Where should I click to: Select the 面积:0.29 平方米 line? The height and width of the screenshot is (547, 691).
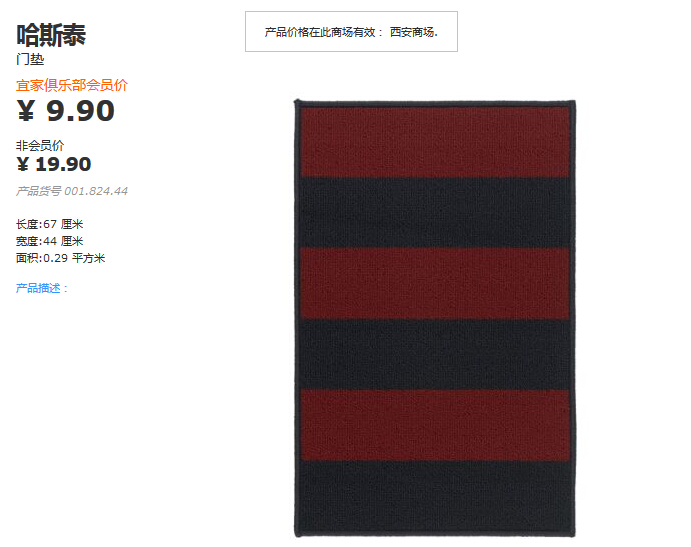pyautogui.click(x=60, y=258)
